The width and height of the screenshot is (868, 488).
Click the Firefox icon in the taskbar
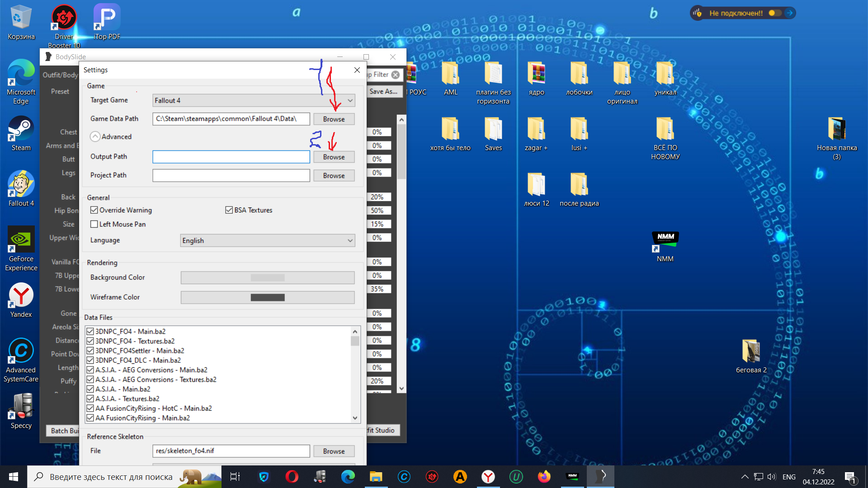[544, 477]
